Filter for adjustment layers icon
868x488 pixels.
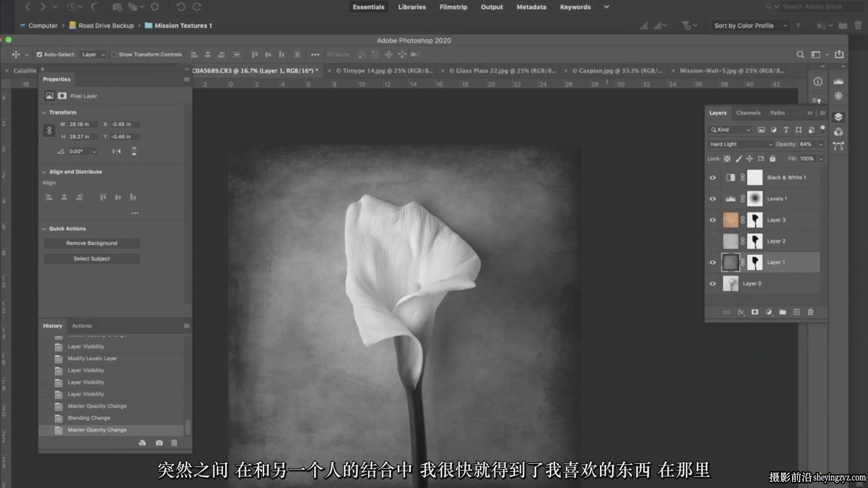click(774, 130)
